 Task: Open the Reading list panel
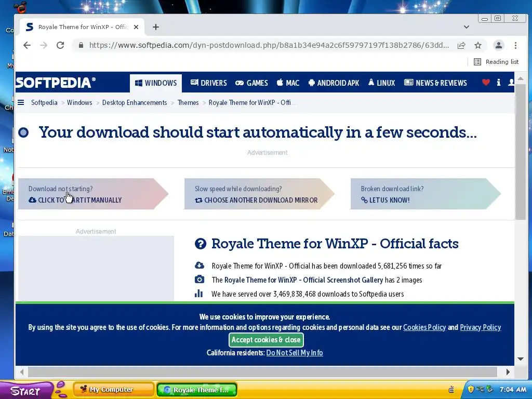pyautogui.click(x=496, y=62)
